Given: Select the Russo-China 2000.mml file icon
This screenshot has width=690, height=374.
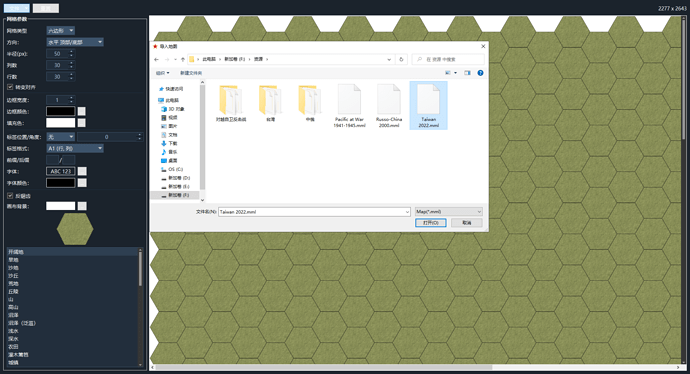Looking at the screenshot, I should pos(389,100).
